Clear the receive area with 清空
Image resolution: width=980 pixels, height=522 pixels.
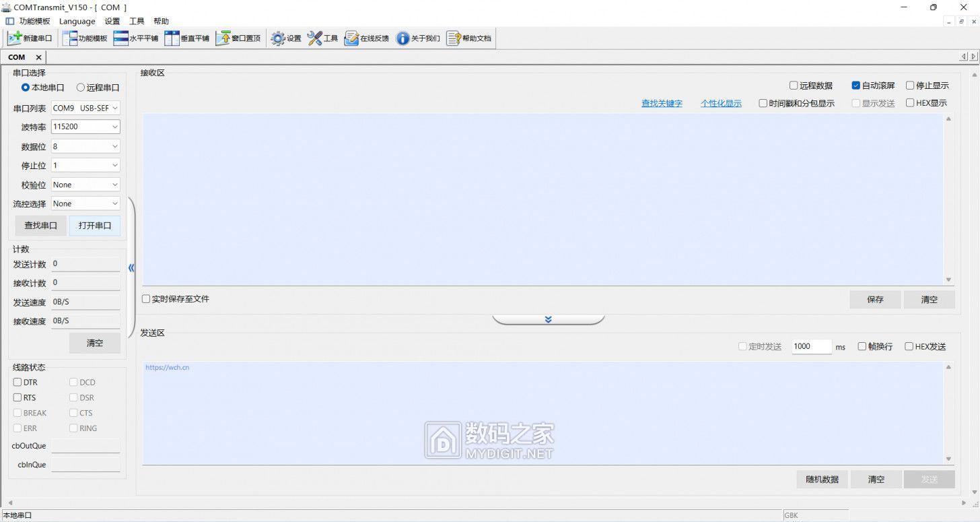pyautogui.click(x=929, y=300)
